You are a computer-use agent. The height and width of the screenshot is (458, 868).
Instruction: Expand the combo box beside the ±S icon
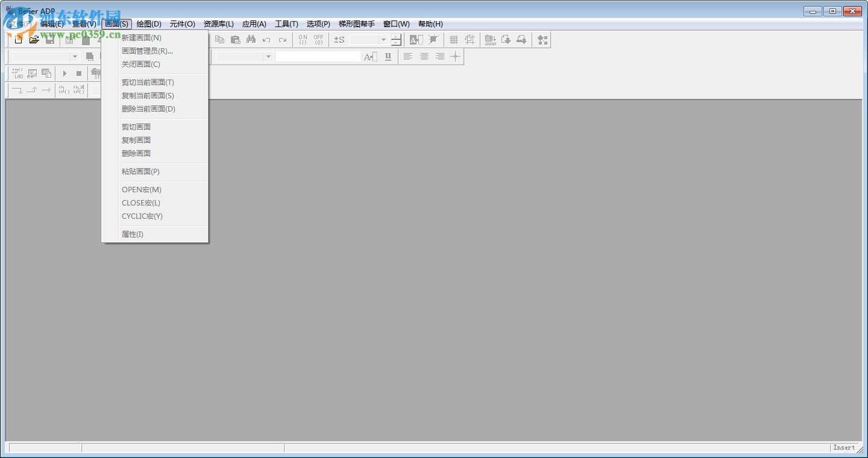click(383, 40)
